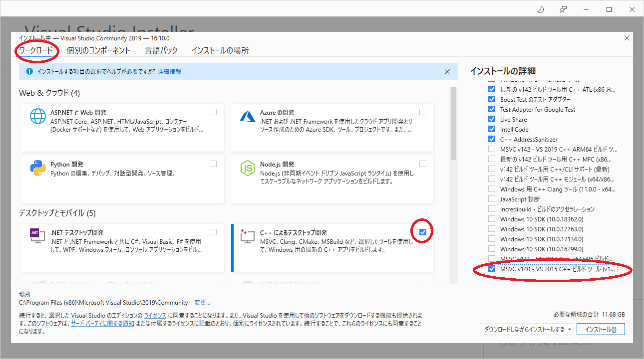Click the インストール button
The width and height of the screenshot is (644, 359).
point(601,329)
